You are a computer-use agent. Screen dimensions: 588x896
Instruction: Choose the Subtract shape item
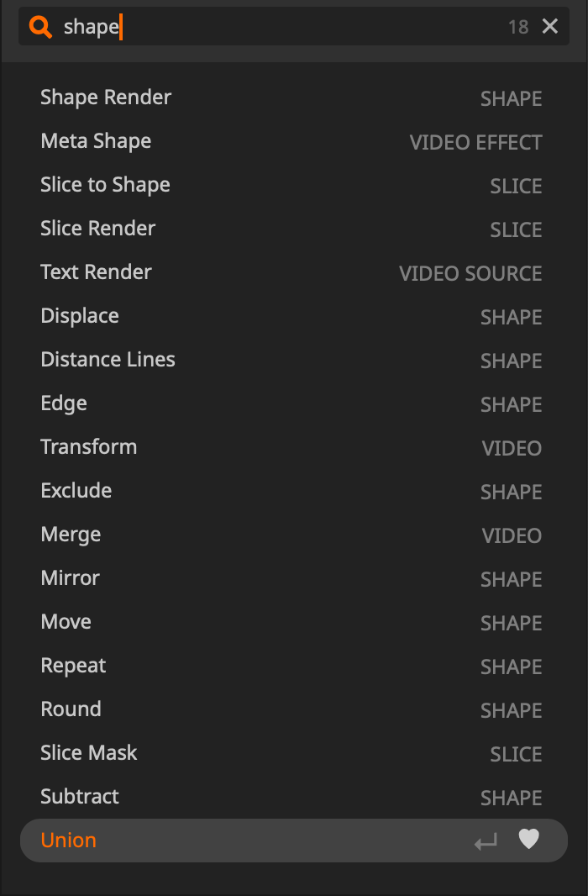pos(80,797)
